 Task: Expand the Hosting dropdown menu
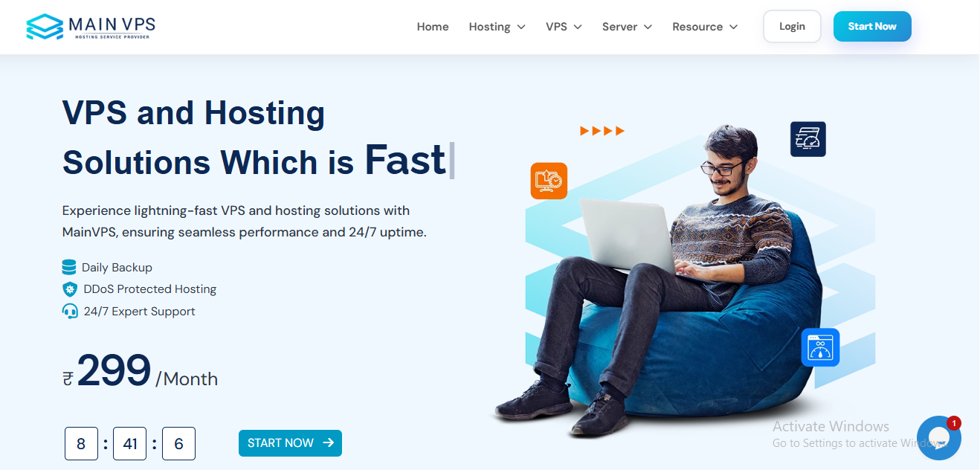pyautogui.click(x=497, y=27)
